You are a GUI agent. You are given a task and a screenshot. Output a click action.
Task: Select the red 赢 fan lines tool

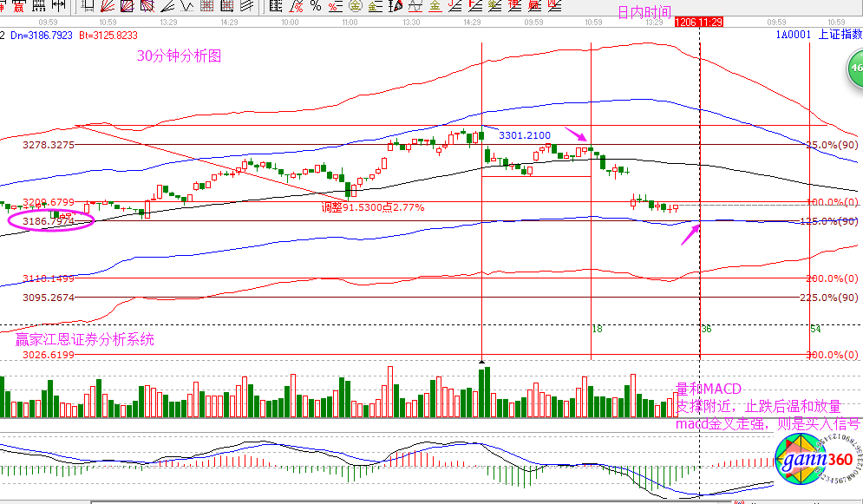tap(534, 6)
